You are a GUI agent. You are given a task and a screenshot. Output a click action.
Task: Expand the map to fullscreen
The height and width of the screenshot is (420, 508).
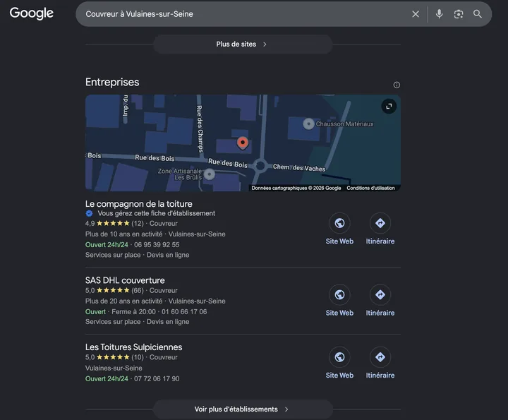pyautogui.click(x=389, y=107)
